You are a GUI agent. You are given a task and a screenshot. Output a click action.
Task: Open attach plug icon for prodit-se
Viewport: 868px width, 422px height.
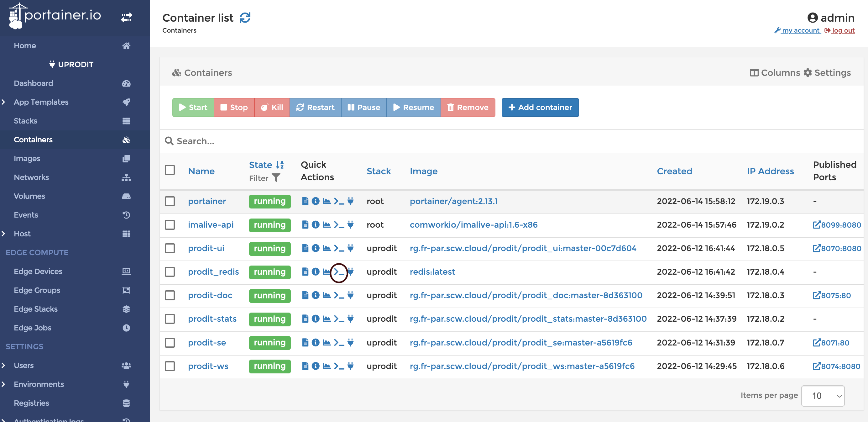click(x=350, y=342)
